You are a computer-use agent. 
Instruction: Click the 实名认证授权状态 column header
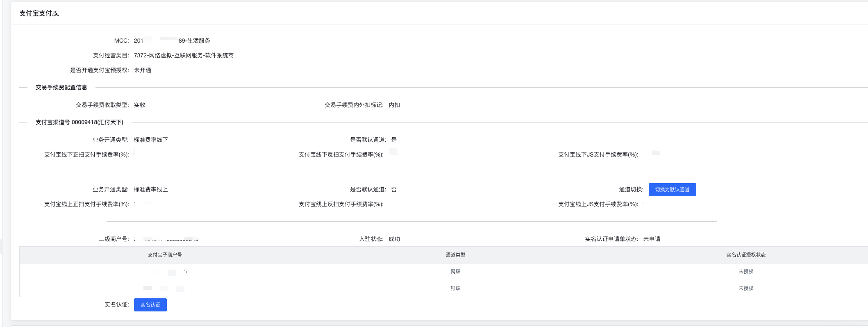(746, 255)
